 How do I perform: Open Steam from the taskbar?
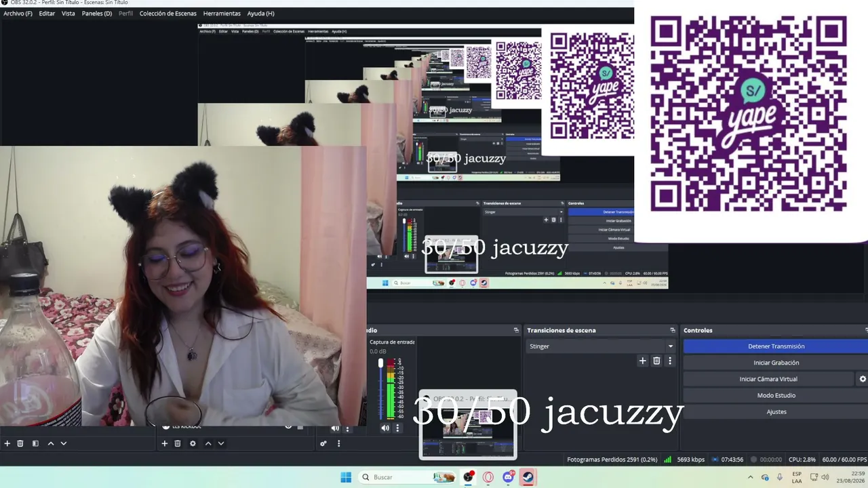tap(528, 477)
